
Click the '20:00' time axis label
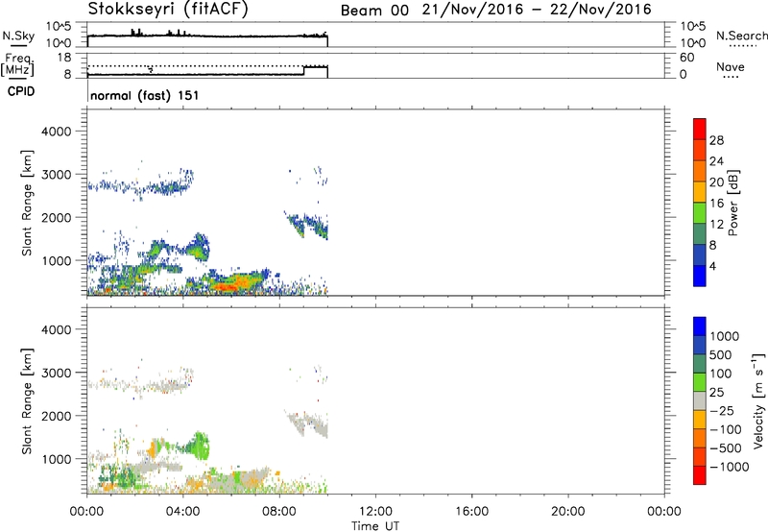tap(568, 512)
